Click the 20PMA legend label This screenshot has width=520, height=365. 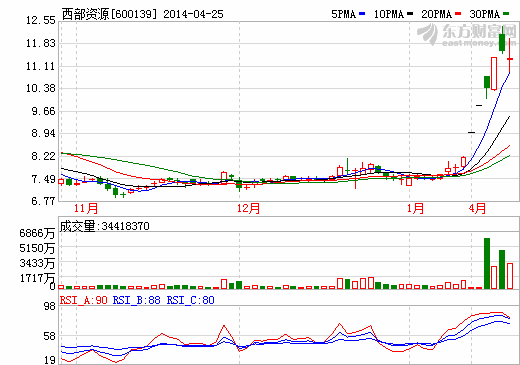point(436,14)
